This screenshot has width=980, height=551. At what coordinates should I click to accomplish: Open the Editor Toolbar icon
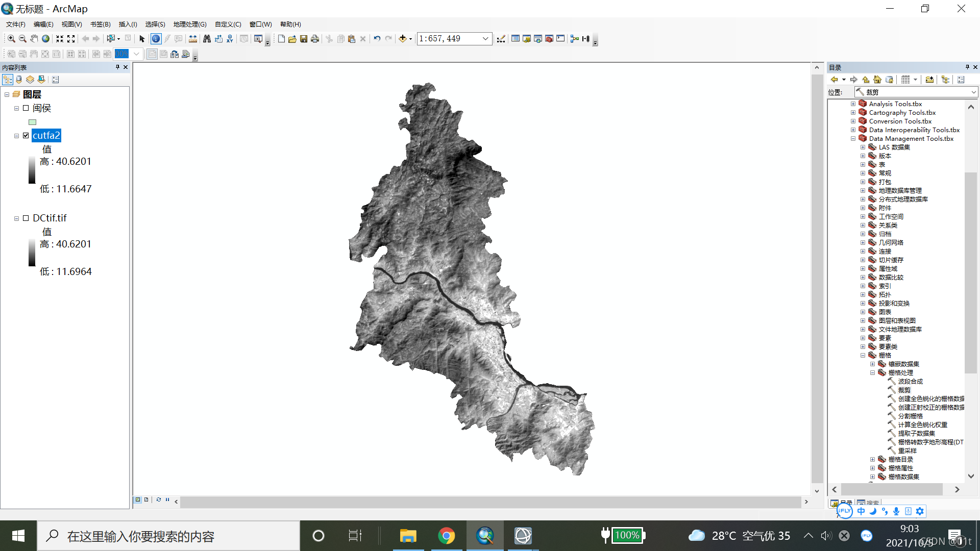(x=501, y=39)
